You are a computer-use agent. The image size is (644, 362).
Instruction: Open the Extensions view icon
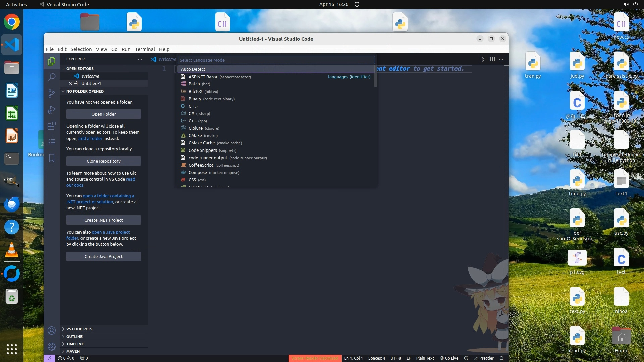pos(52,126)
